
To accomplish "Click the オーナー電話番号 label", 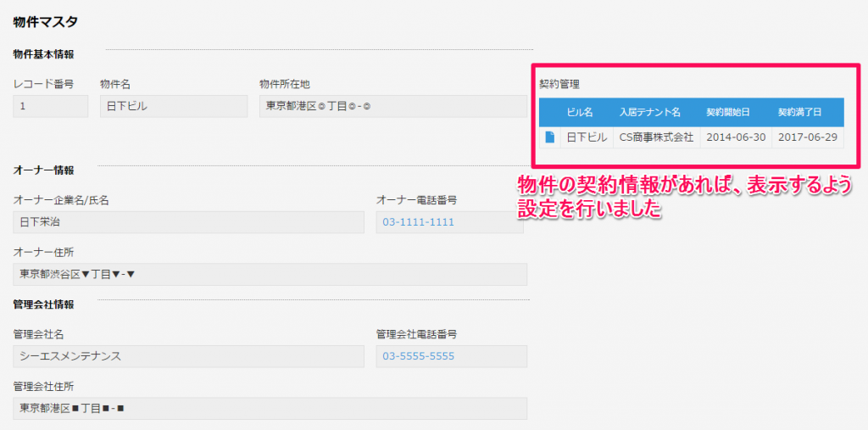I will (416, 199).
